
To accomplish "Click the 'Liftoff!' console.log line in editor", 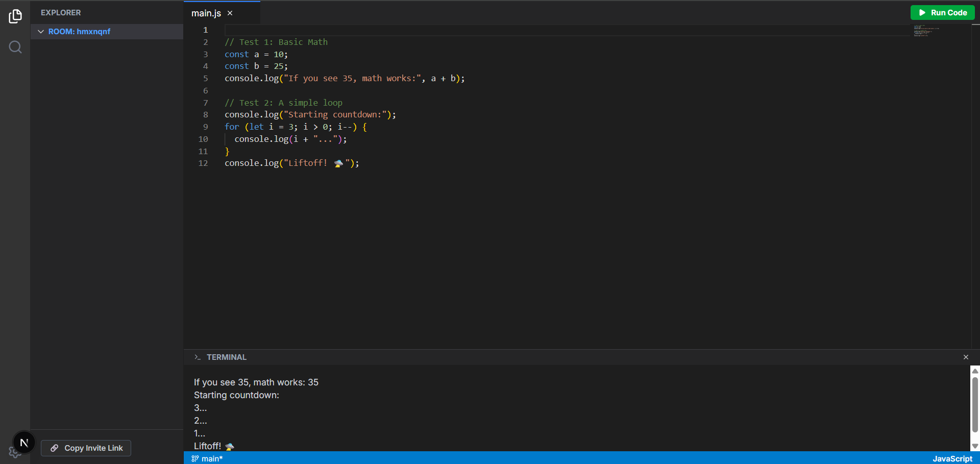I will pyautogui.click(x=292, y=163).
